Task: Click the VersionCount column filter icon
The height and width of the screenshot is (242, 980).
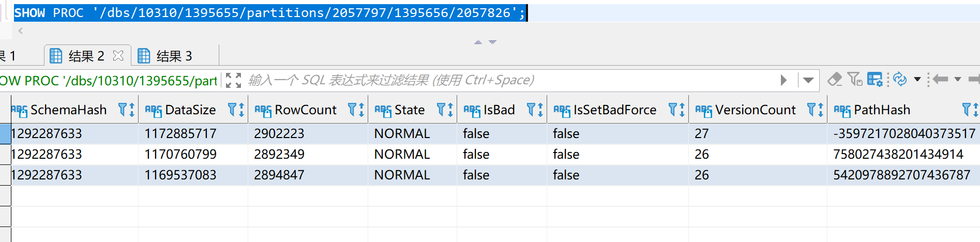Action: click(811, 110)
